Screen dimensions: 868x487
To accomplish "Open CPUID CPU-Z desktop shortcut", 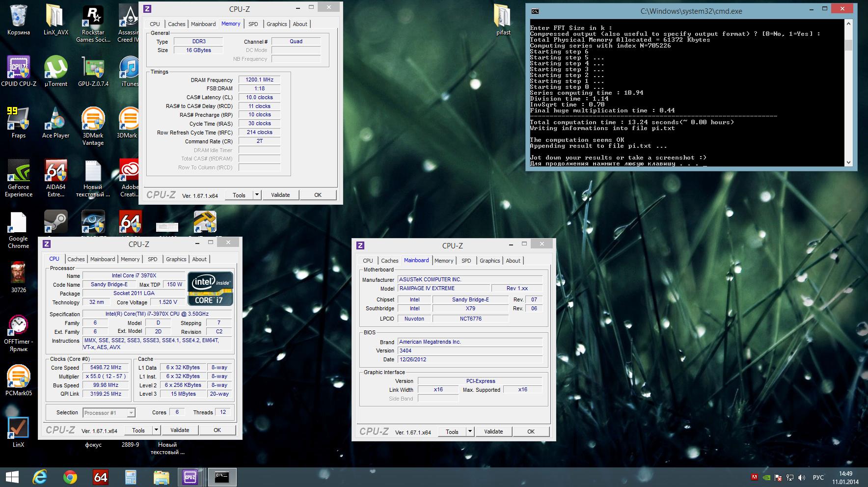I will pos(19,71).
